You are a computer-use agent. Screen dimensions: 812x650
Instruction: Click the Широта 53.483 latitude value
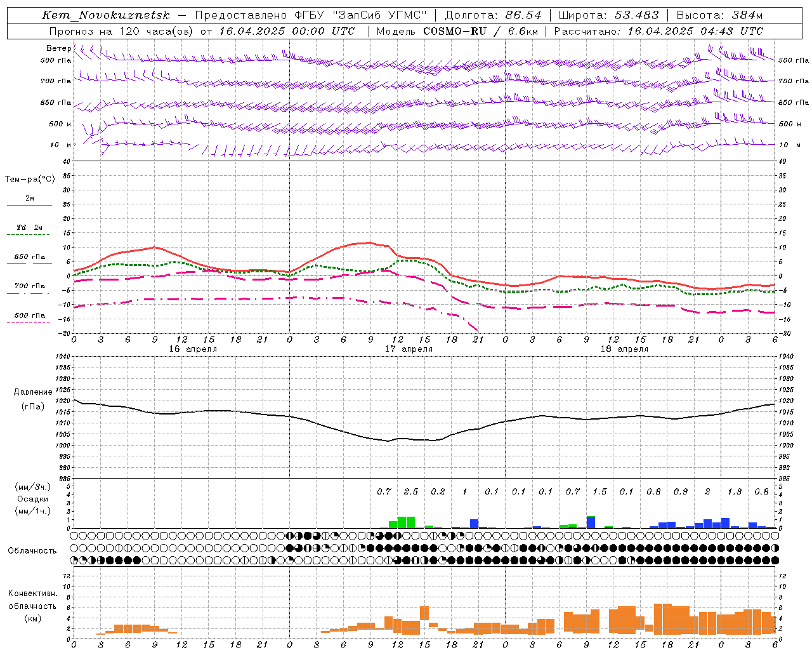(x=608, y=15)
